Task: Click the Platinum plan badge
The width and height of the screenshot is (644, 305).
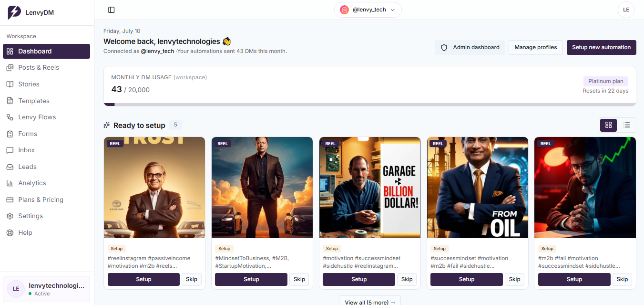Action: click(x=606, y=81)
